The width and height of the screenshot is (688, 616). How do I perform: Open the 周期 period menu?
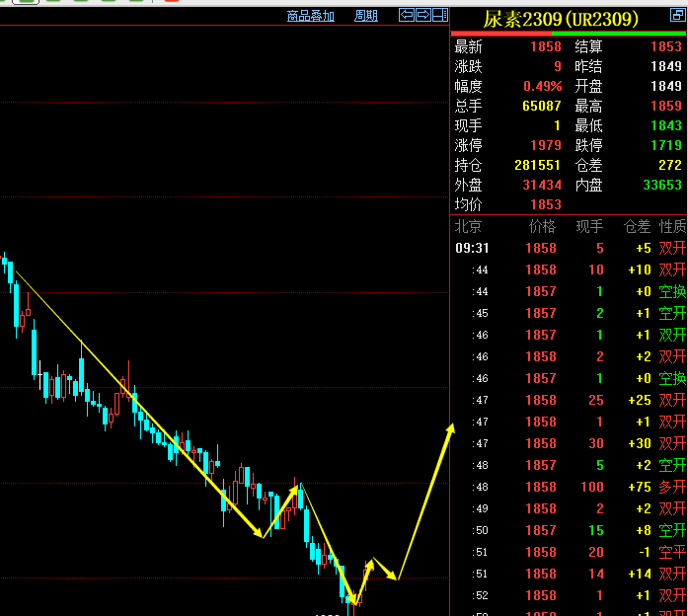point(365,16)
